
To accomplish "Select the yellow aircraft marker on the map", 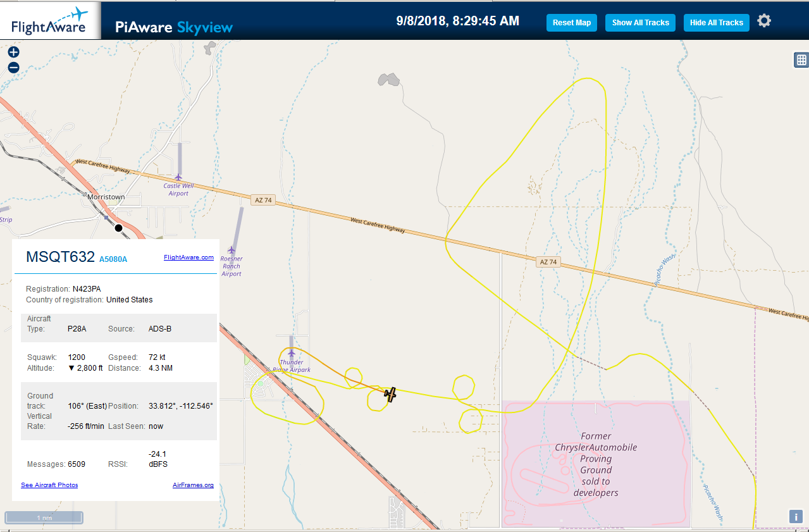I will point(391,394).
